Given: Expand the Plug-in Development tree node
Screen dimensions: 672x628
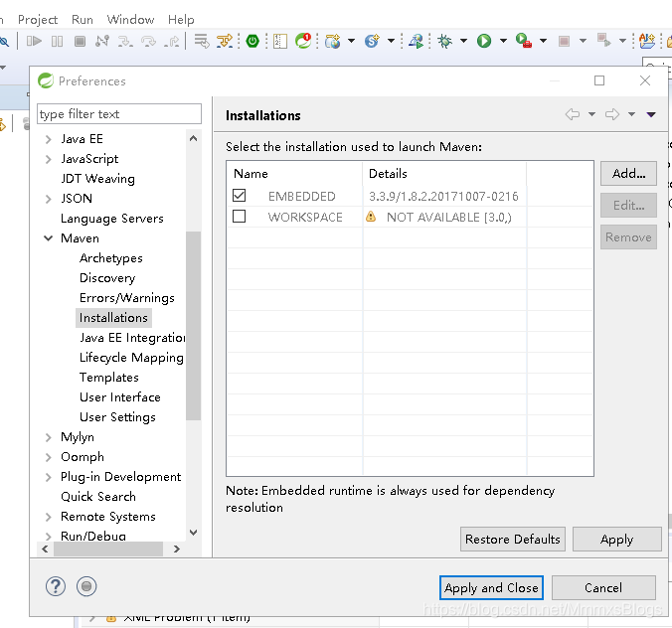Looking at the screenshot, I should (x=49, y=477).
